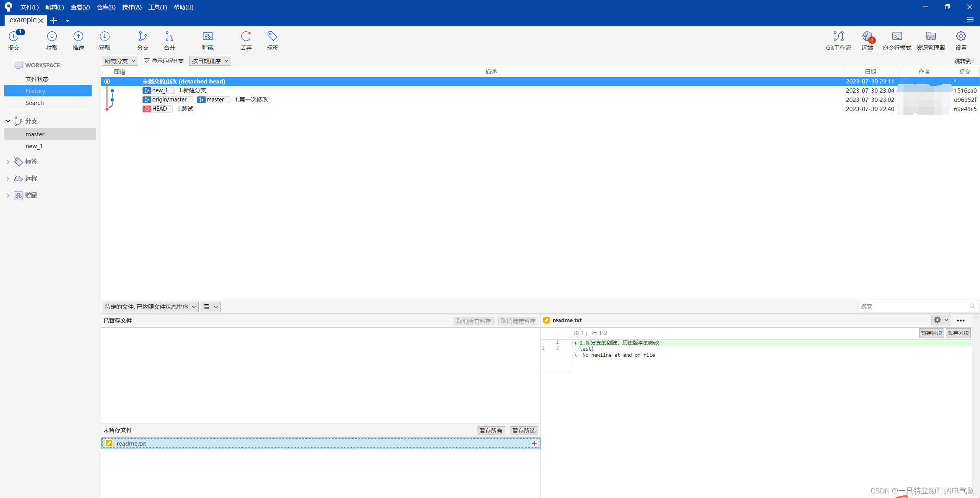Click the 推送 push toolbar icon
This screenshot has width=980, height=498.
[x=78, y=40]
